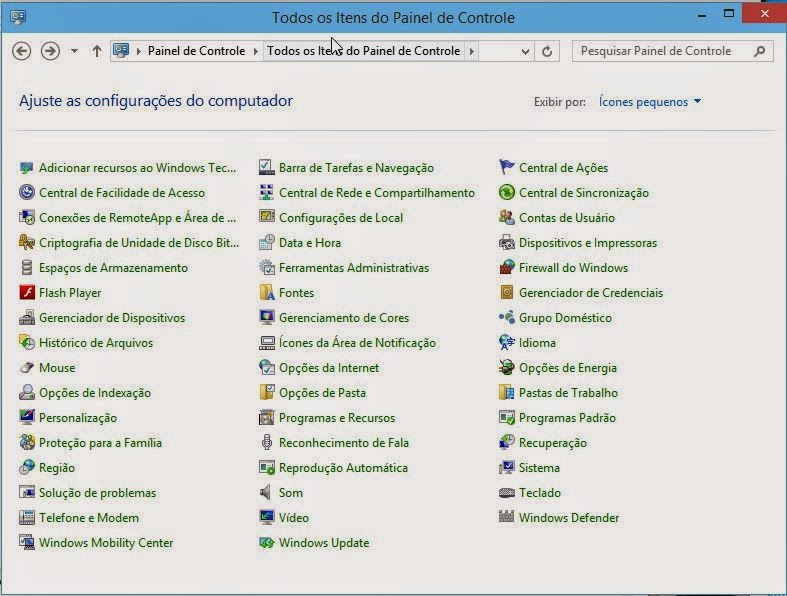The width and height of the screenshot is (787, 596).
Task: Click the Central de Sincronização green icon
Action: click(506, 192)
